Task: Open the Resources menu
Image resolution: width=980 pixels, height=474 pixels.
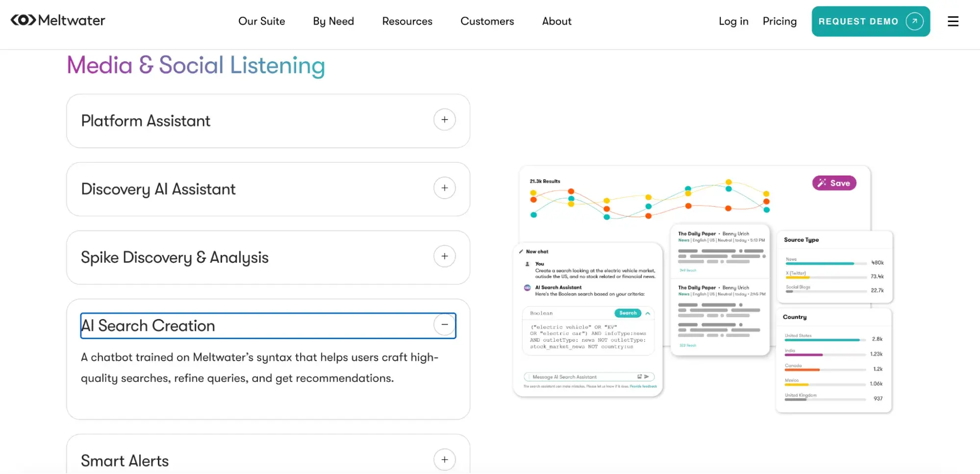Action: (x=407, y=21)
